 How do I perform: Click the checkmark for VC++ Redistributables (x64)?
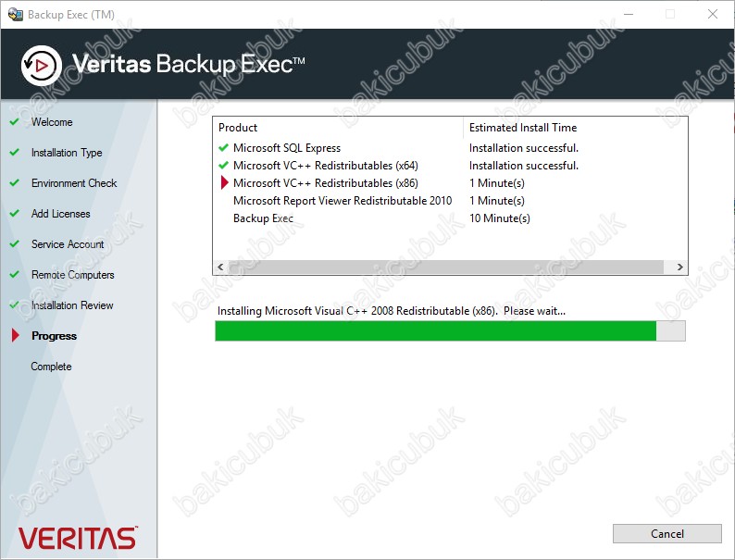click(224, 166)
